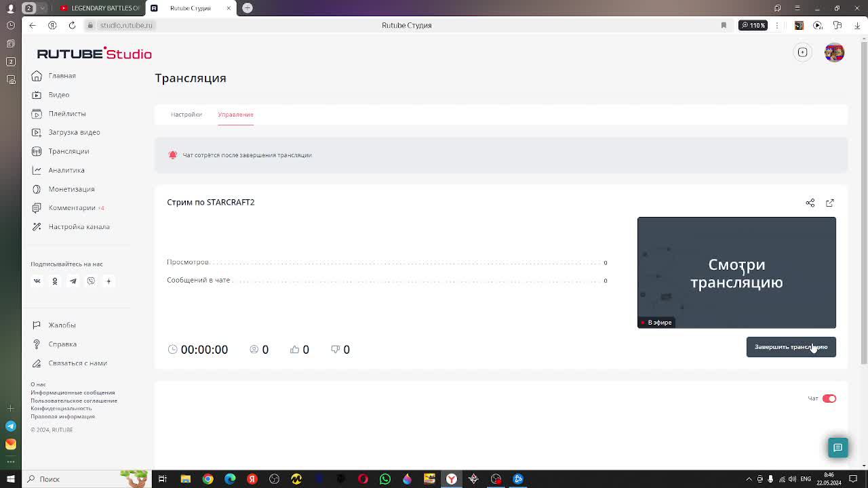Click the Telegram social icon in sidebar

(73, 281)
